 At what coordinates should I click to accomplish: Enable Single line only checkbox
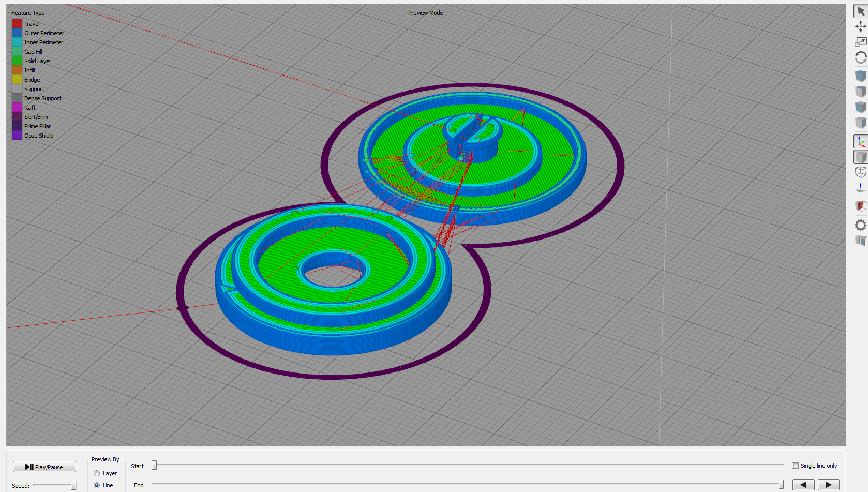tap(796, 466)
